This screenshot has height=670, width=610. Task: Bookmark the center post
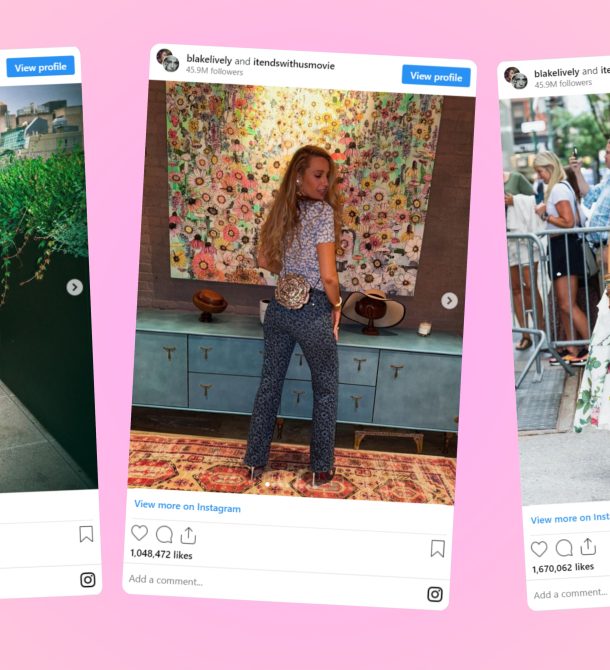tap(437, 549)
